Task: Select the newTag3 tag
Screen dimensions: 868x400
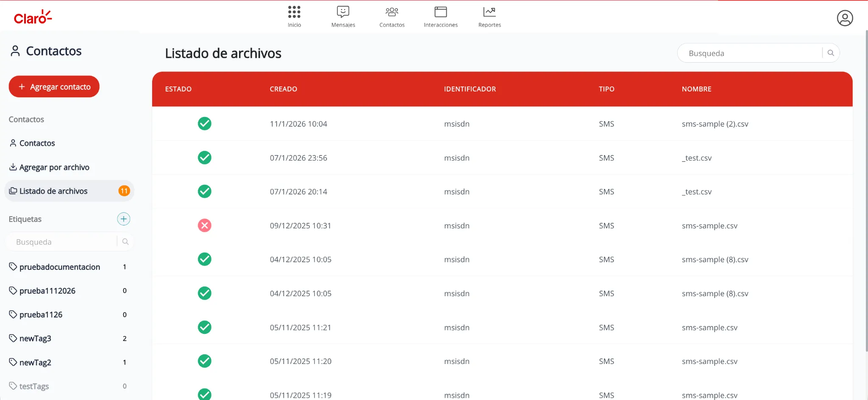Action: 35,339
